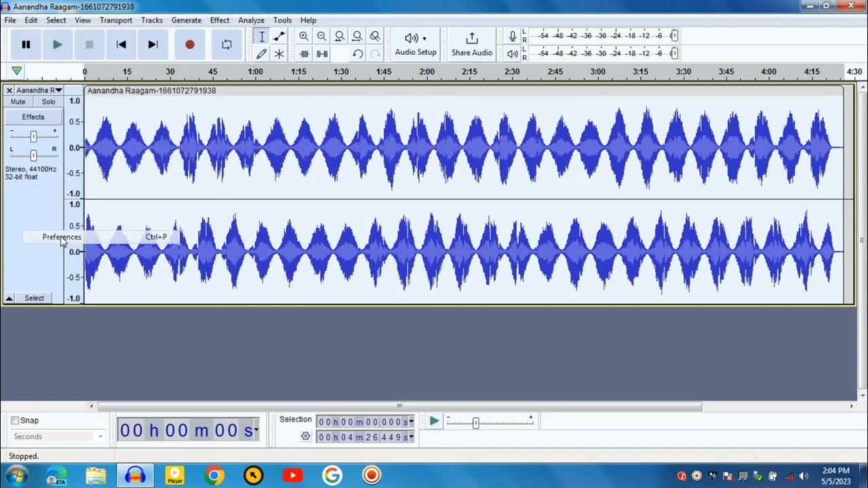Click the 2:00 mark on the timeline ruler

point(427,71)
